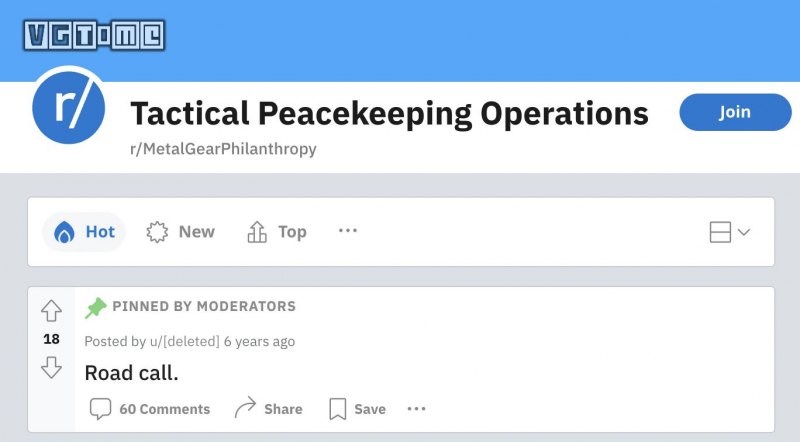Click the VGTime logo watermark
800x442 pixels.
[94, 35]
